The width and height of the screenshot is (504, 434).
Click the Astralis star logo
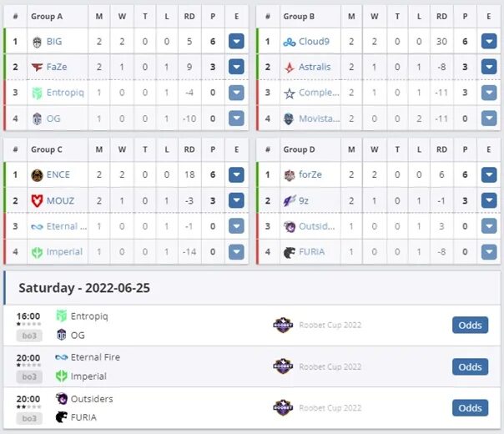(290, 68)
